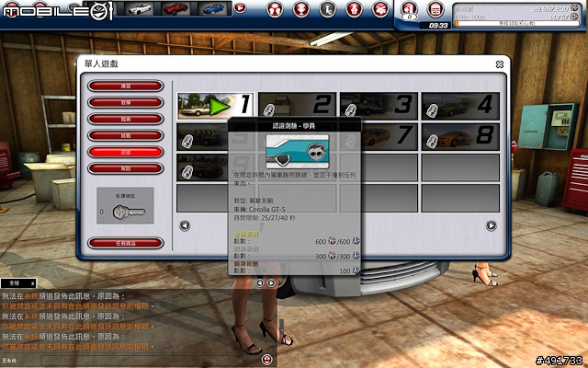
Task: Click the chat message input field
Action: coord(151,361)
